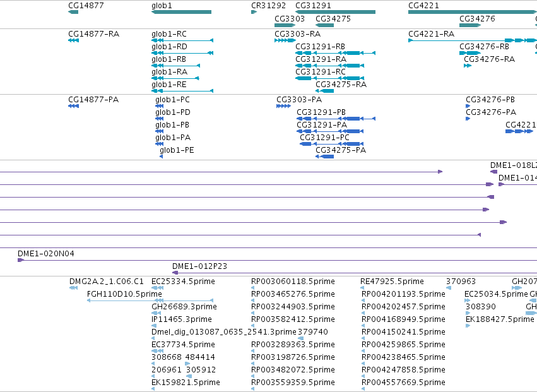Click the DMG2A.2_1.C06.C1 EST label
Viewport: 537px width, 392px height.
107,282
